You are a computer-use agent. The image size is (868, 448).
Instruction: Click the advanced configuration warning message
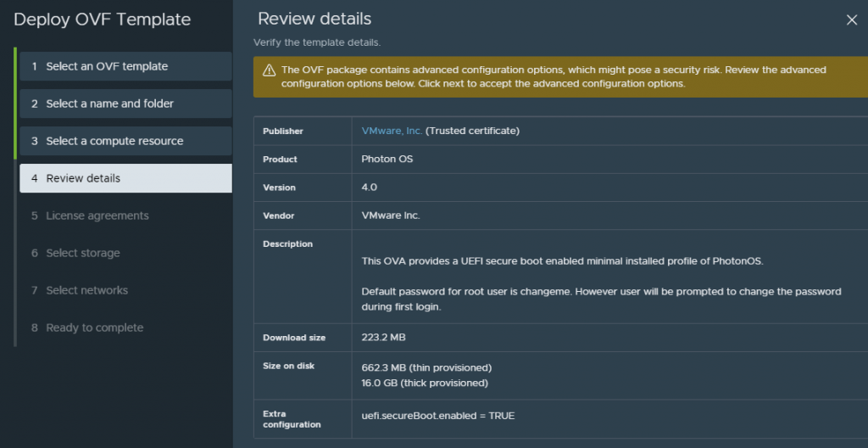[554, 77]
